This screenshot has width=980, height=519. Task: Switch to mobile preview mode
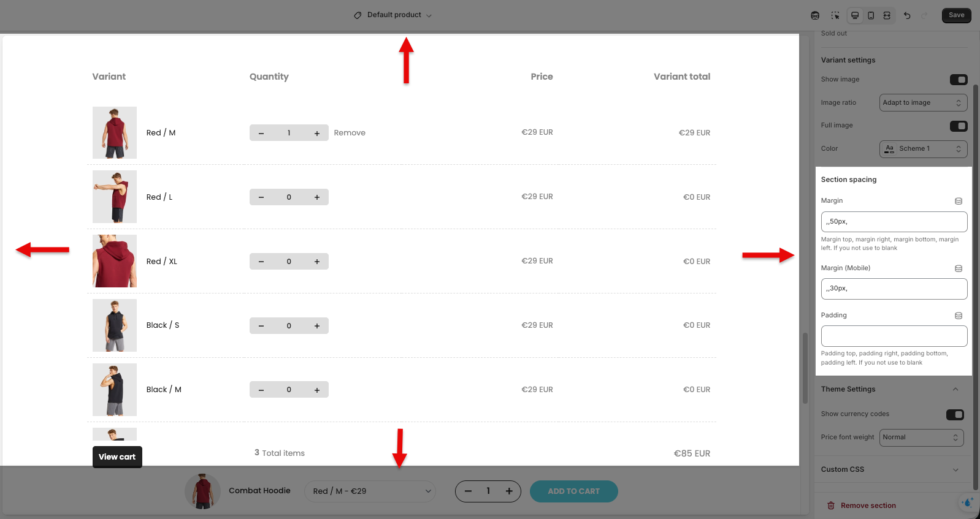tap(871, 15)
